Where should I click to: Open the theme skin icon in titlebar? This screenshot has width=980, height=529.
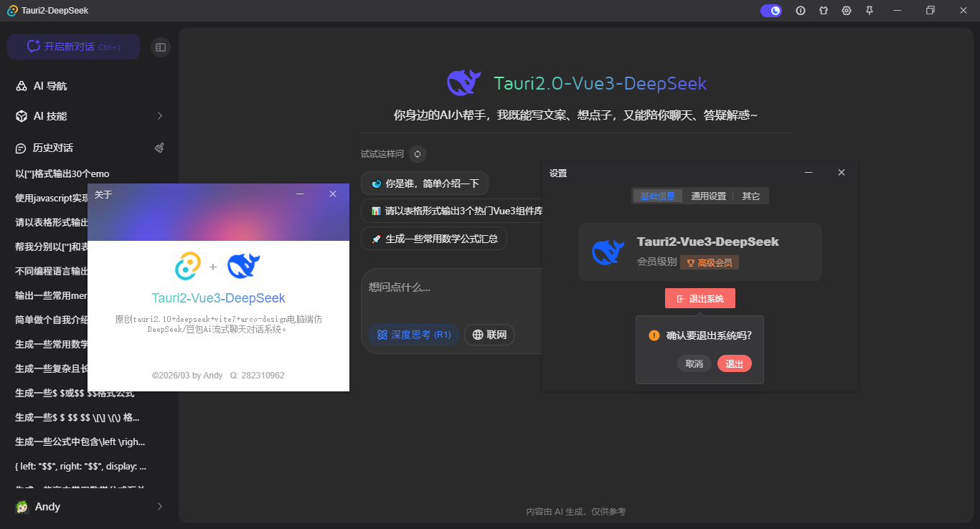[x=824, y=11]
